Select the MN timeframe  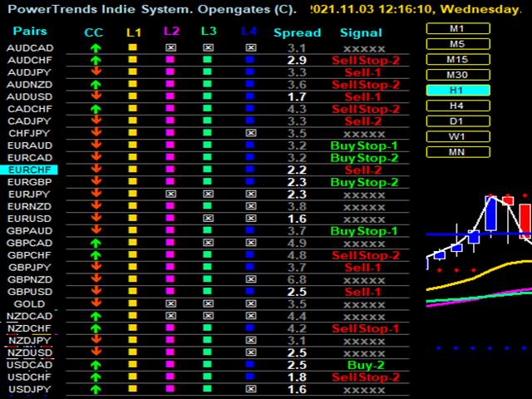click(x=458, y=152)
